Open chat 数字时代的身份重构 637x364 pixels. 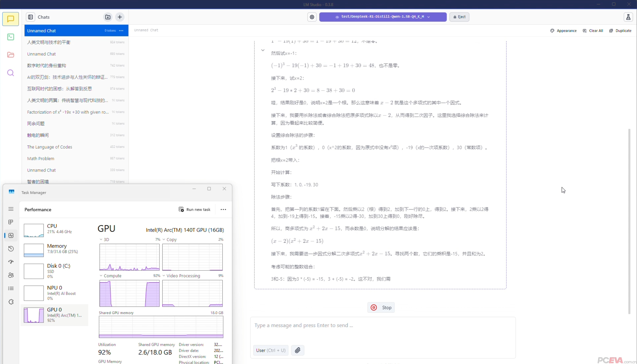76,65
